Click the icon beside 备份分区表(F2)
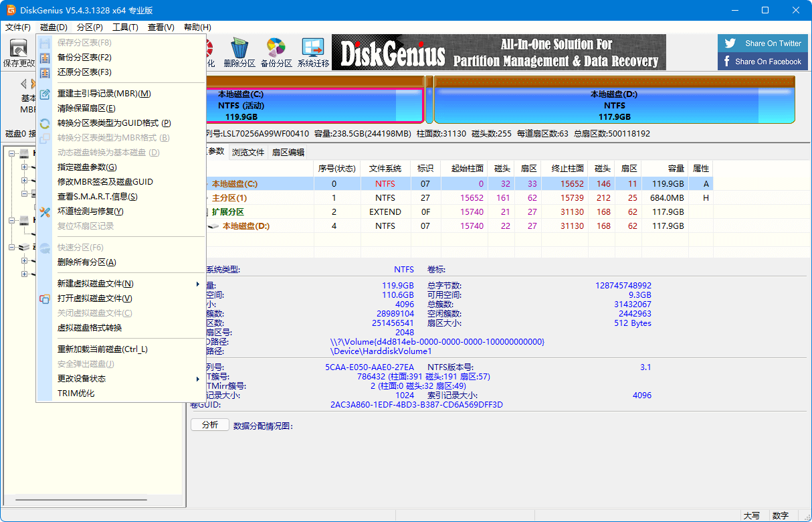This screenshot has height=522, width=812. 45,58
